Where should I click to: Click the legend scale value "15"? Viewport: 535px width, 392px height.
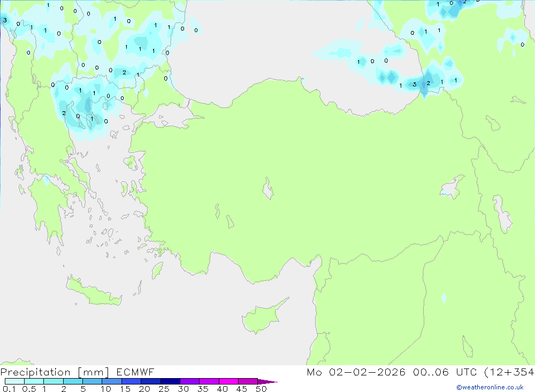[125, 389]
